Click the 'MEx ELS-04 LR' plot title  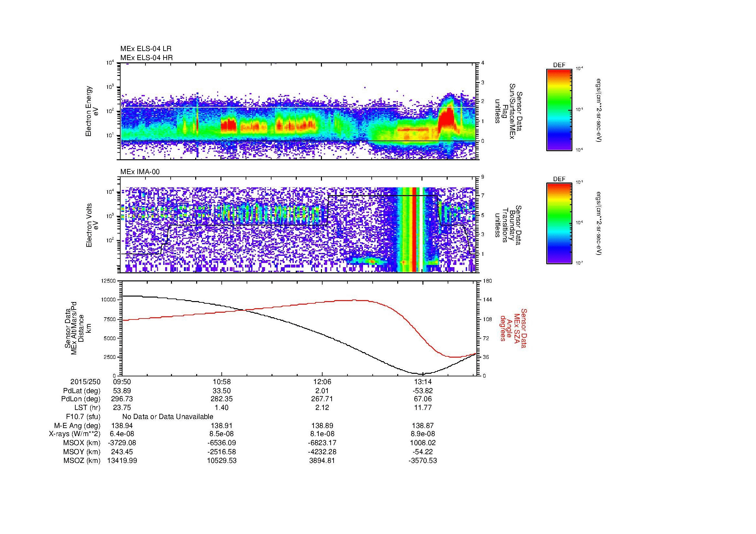(x=146, y=49)
